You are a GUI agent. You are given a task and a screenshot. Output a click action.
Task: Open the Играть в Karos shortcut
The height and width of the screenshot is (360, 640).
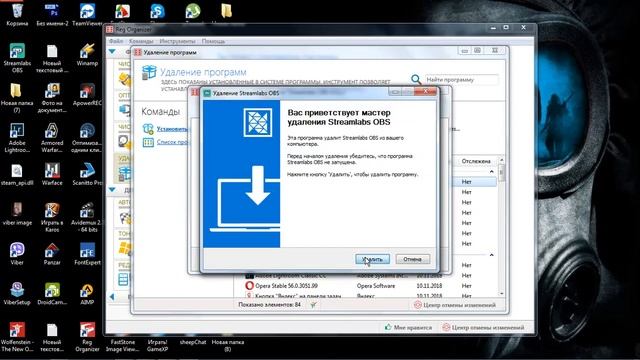pos(52,217)
